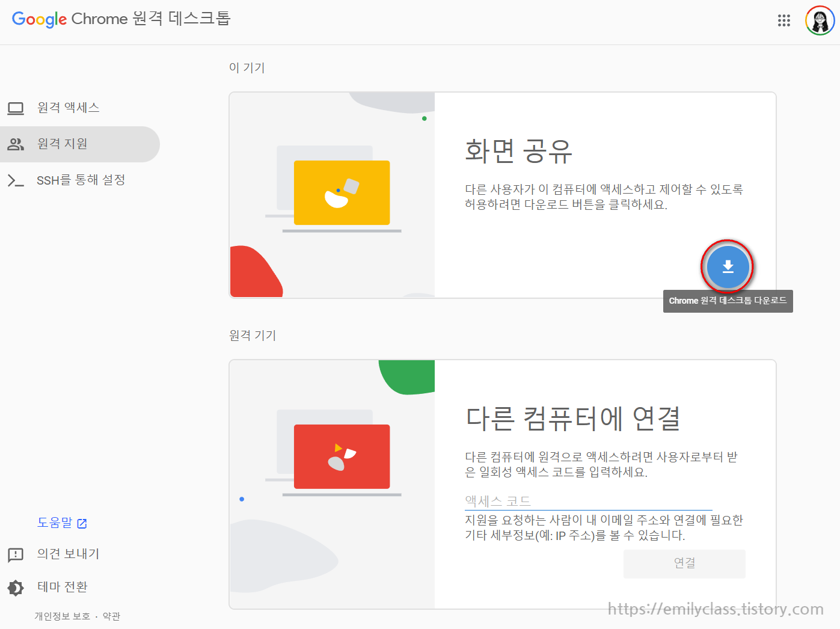Switch theme with 테마 전환

(62, 587)
